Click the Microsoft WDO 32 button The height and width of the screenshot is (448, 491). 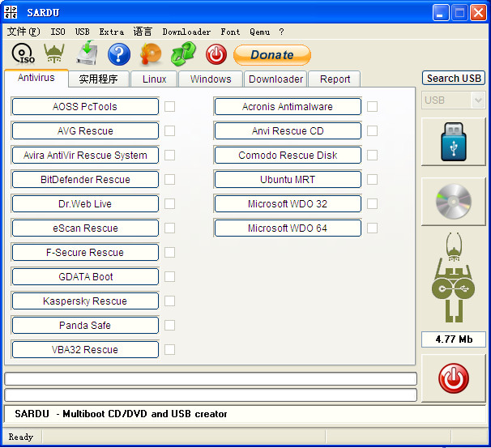pyautogui.click(x=288, y=204)
